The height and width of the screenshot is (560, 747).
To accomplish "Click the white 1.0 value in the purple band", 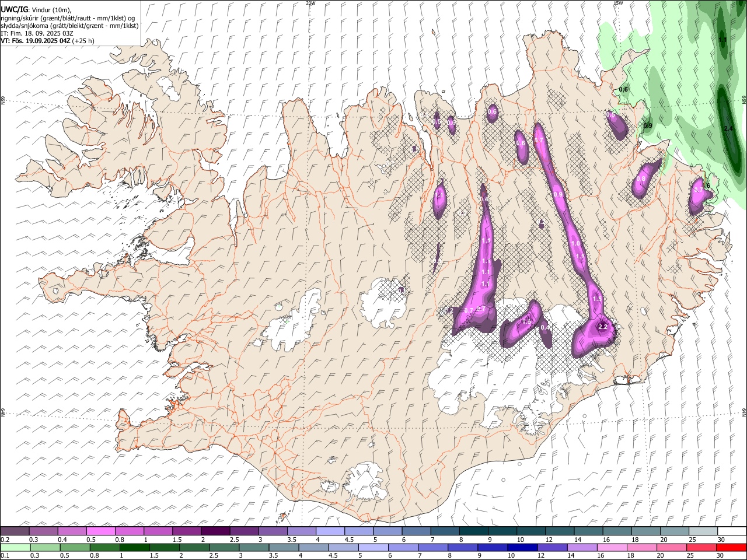I will tap(575, 243).
